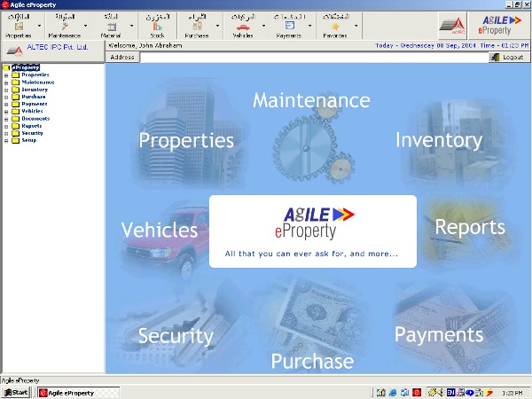Click the Agile eProperty logo at top right
The height and width of the screenshot is (399, 532).
[x=498, y=26]
